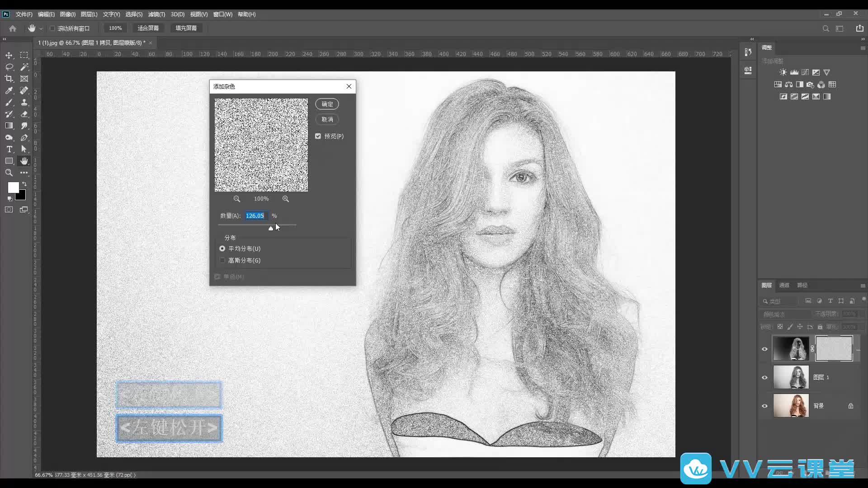The width and height of the screenshot is (868, 488).
Task: Select the Lasso tool
Action: [x=9, y=67]
